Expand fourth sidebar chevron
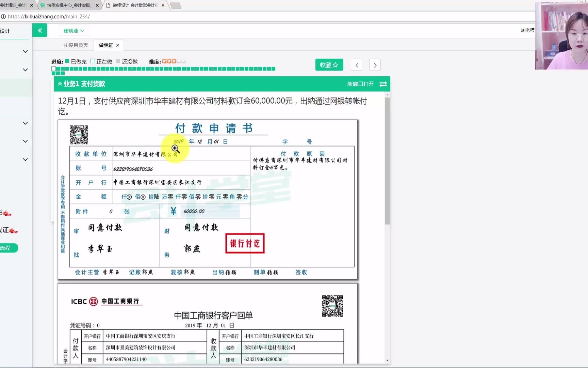The height and width of the screenshot is (368, 588). (x=25, y=141)
